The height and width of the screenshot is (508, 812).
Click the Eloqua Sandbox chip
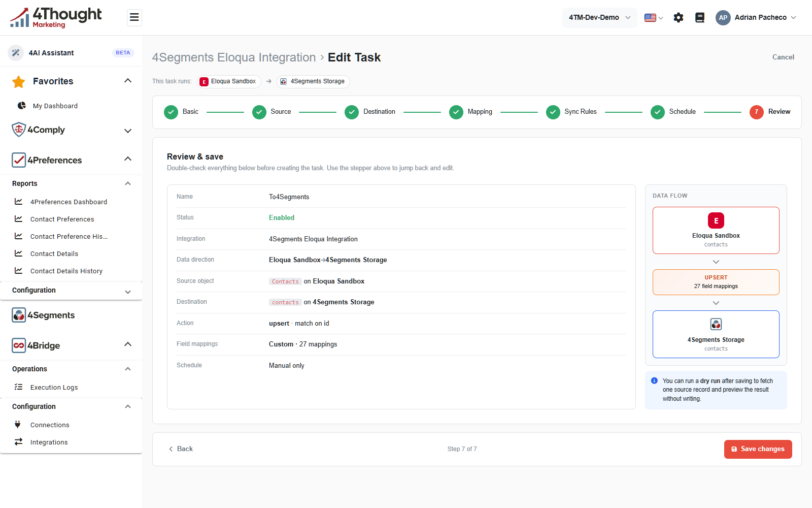pos(229,81)
